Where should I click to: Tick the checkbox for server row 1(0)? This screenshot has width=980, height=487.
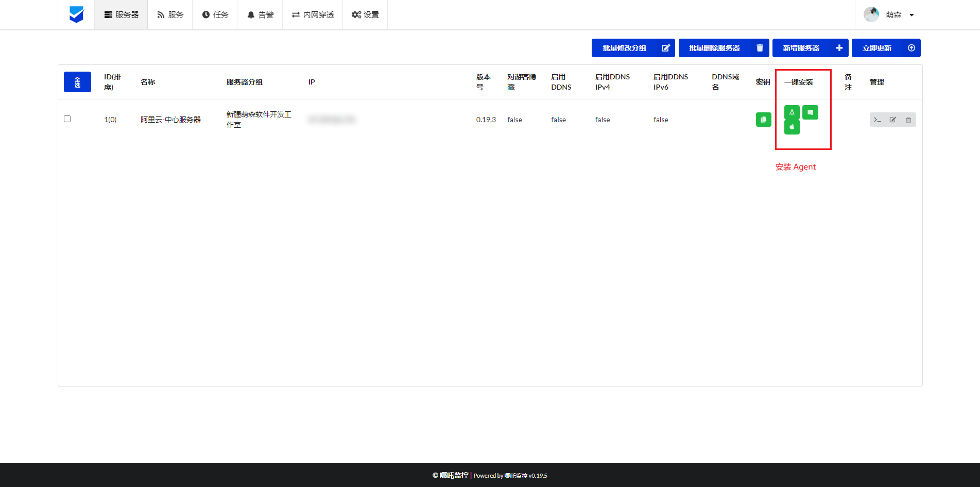click(67, 119)
